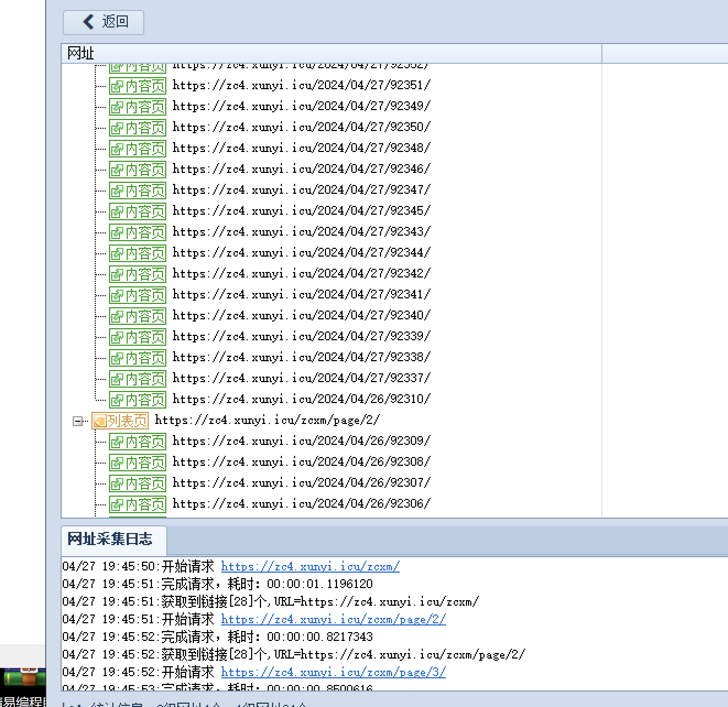Select URL text ending 04/27/92342/
The width and height of the screenshot is (728, 707).
click(301, 274)
